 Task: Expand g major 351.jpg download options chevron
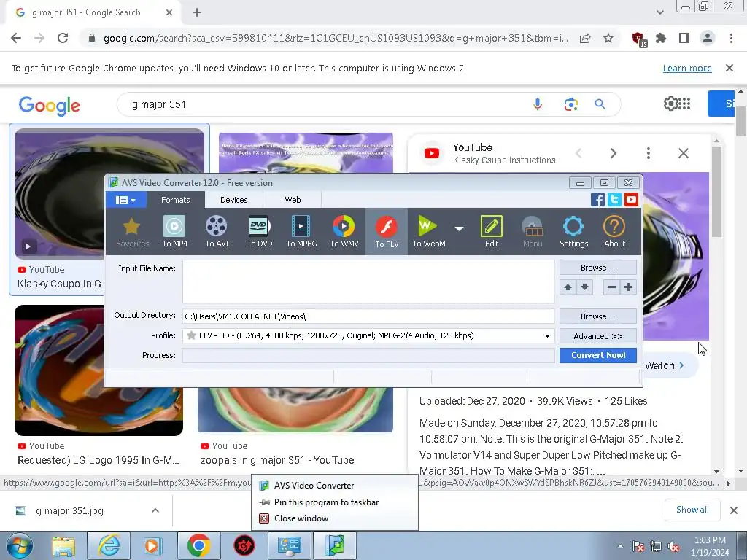(155, 510)
